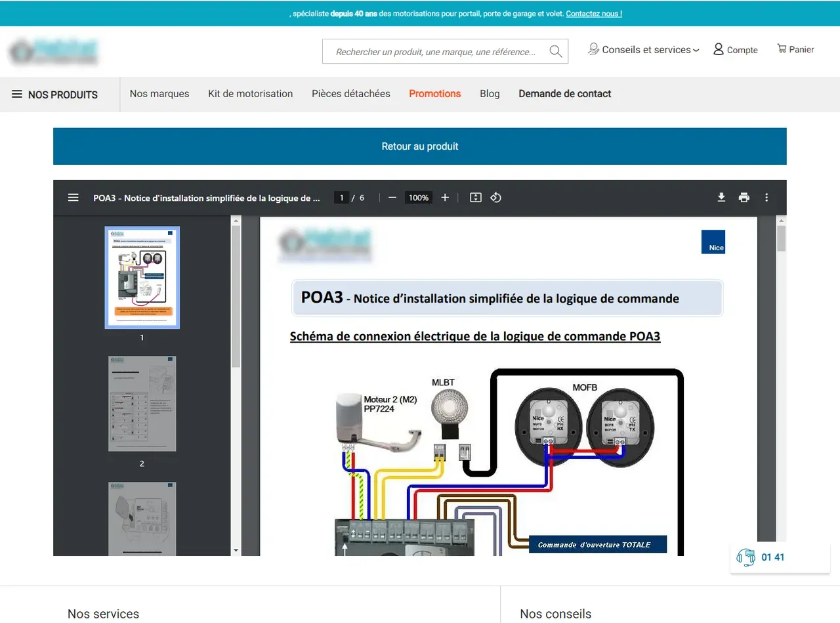Click the Contactez nous link

594,13
